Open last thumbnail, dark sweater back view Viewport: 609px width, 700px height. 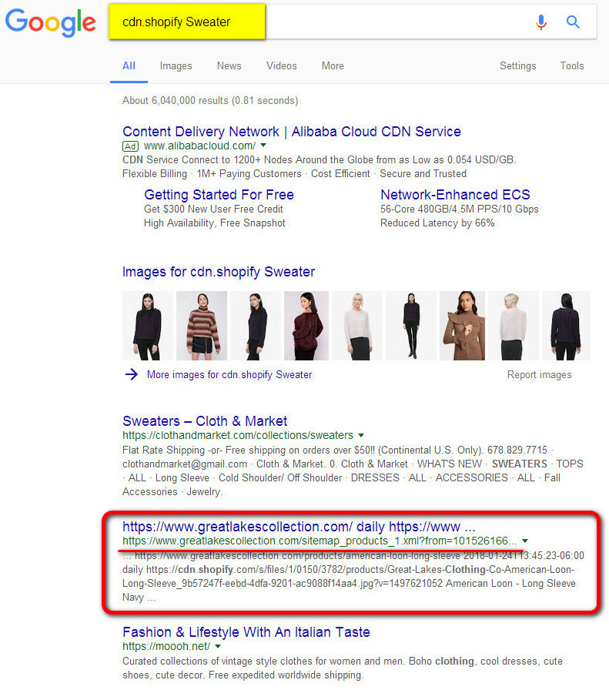(x=566, y=326)
